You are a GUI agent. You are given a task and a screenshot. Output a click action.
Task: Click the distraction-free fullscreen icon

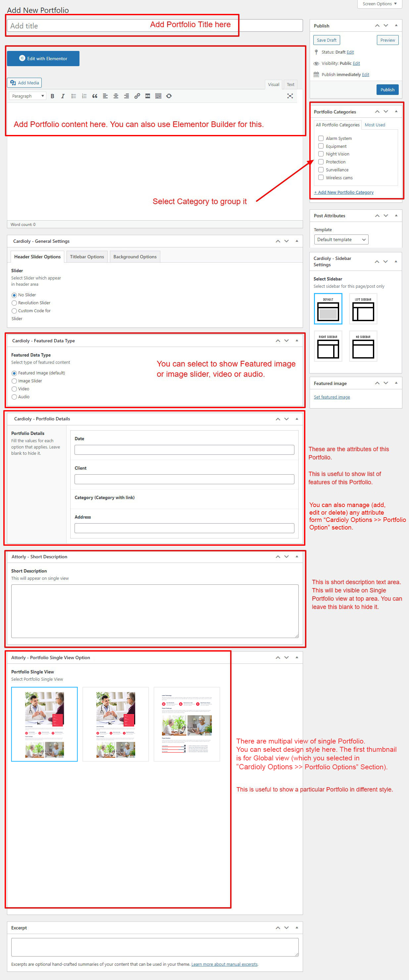(x=290, y=96)
